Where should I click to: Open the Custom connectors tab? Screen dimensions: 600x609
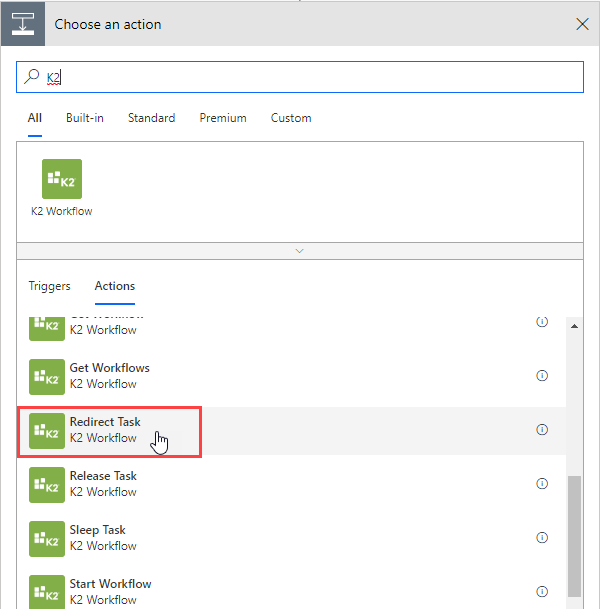(290, 118)
